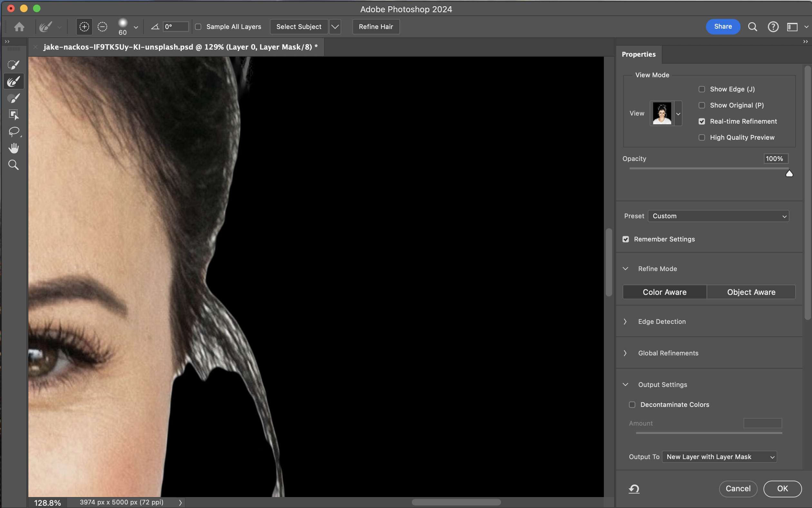Image resolution: width=812 pixels, height=508 pixels.
Task: Switch to Object Aware refine mode
Action: (x=751, y=292)
